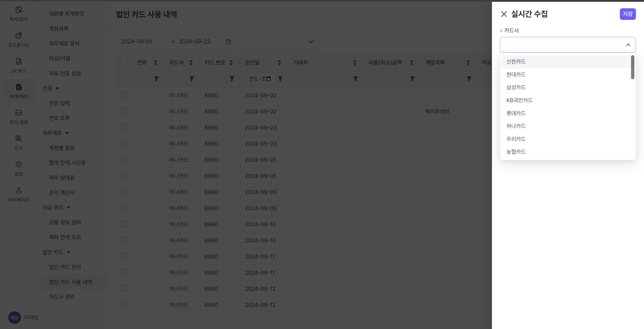Viewport: 644px width, 329px height.
Task: Click filter icon under 승인일 column
Action: pyautogui.click(x=280, y=79)
